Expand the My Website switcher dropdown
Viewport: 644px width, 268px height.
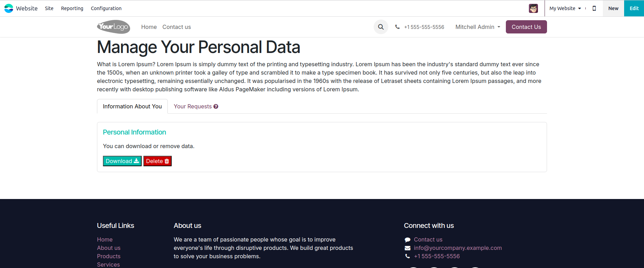tap(565, 8)
